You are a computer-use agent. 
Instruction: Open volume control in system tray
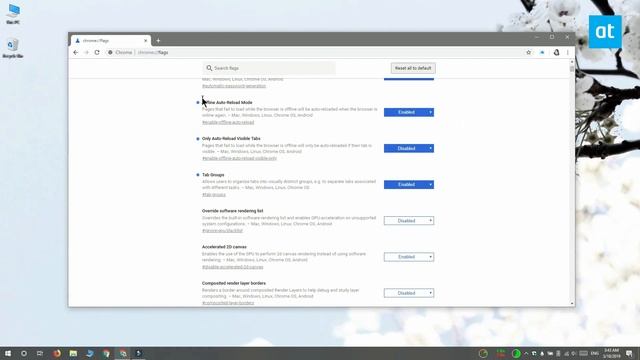coord(574,353)
